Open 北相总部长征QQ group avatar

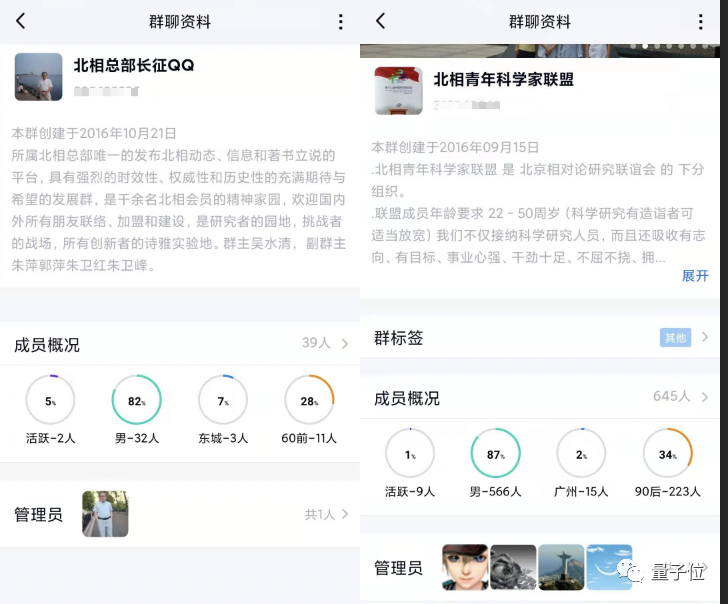click(38, 77)
